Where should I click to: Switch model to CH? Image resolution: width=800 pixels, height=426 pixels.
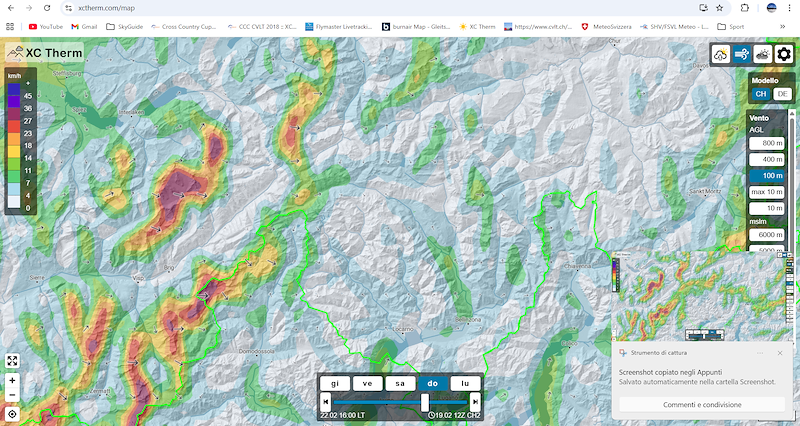point(760,94)
